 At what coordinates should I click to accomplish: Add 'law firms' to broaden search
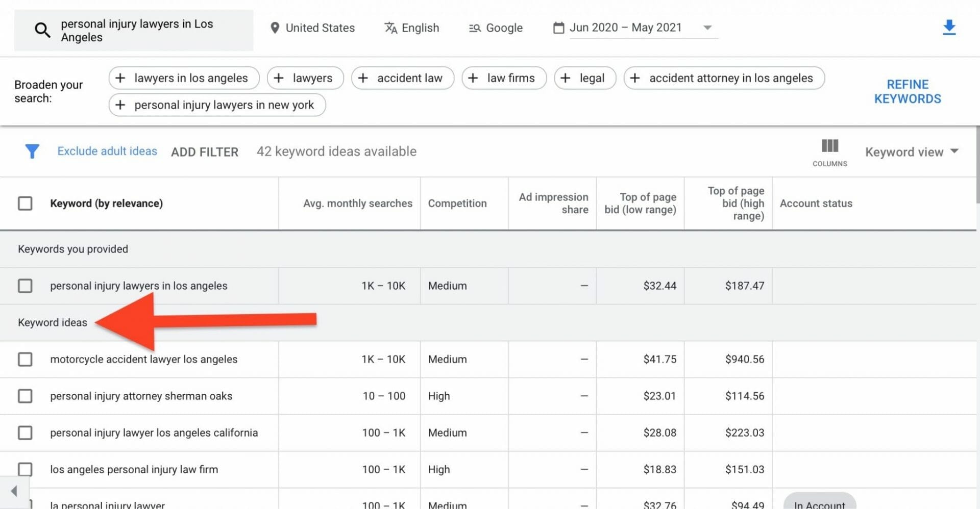pyautogui.click(x=504, y=78)
